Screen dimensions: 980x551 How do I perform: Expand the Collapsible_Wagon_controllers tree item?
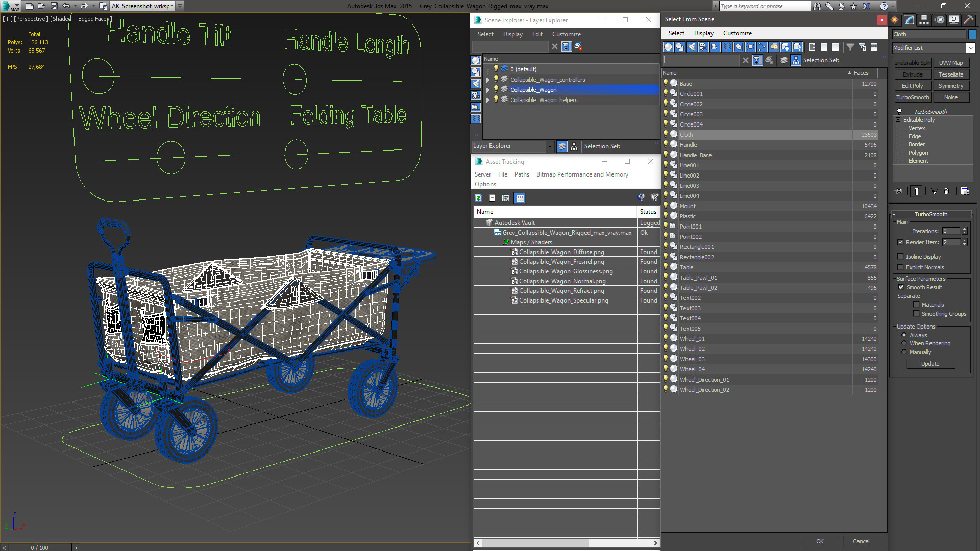point(487,80)
